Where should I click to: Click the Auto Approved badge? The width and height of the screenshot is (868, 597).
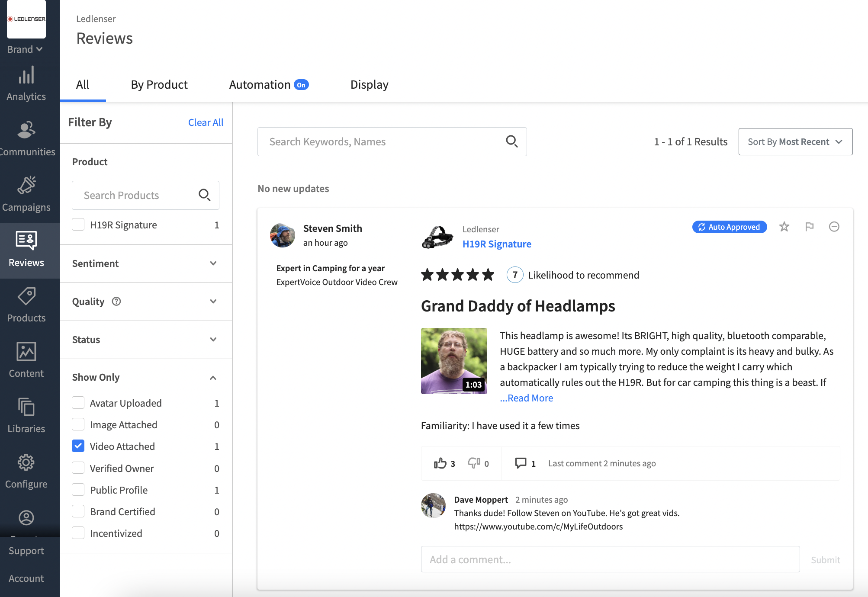[730, 227]
